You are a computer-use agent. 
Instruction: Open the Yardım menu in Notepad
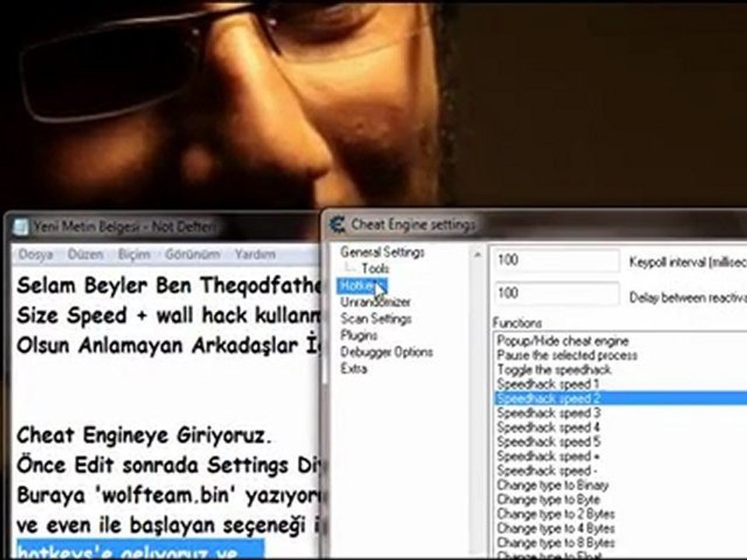(255, 255)
